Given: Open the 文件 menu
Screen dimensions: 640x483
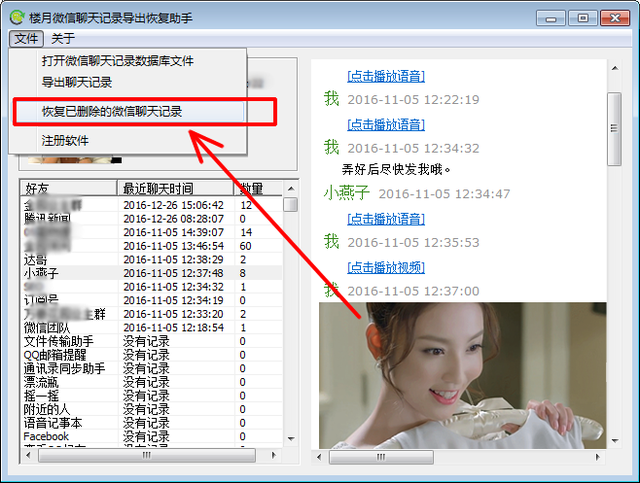Looking at the screenshot, I should (x=26, y=39).
